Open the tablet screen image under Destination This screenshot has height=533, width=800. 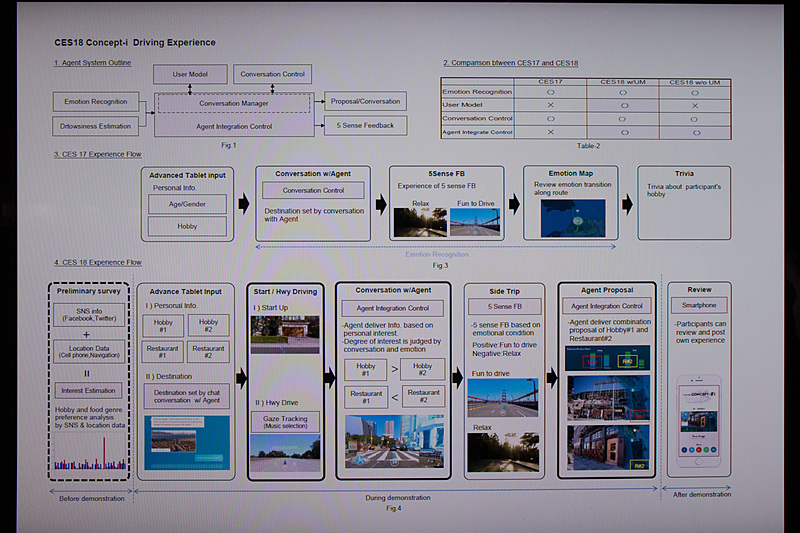click(187, 442)
